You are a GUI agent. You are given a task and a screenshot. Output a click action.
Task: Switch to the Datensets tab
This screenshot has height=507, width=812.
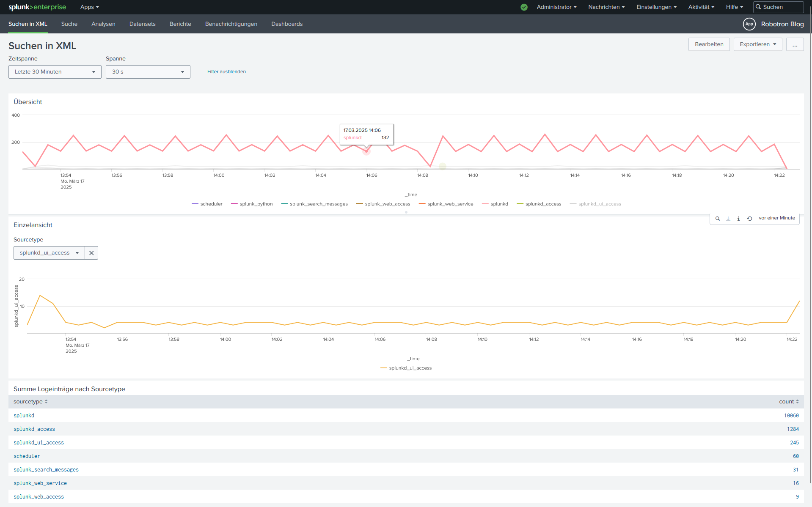(x=143, y=24)
